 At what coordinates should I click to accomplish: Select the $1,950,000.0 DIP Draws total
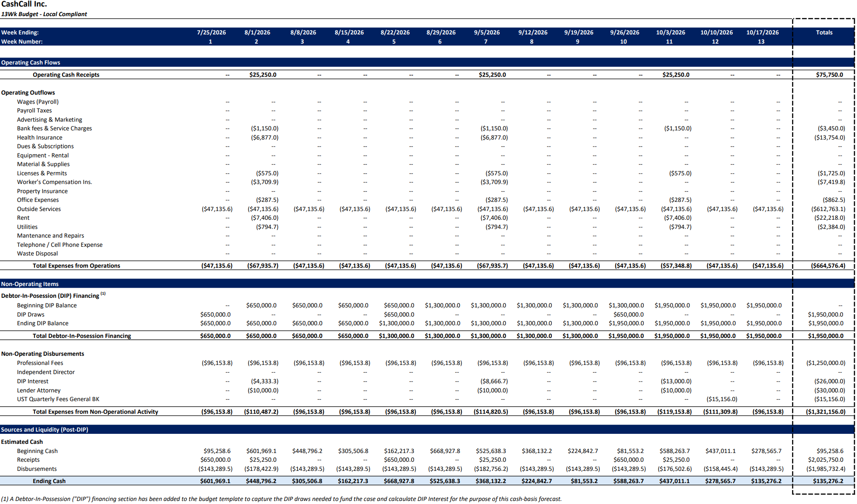click(826, 314)
